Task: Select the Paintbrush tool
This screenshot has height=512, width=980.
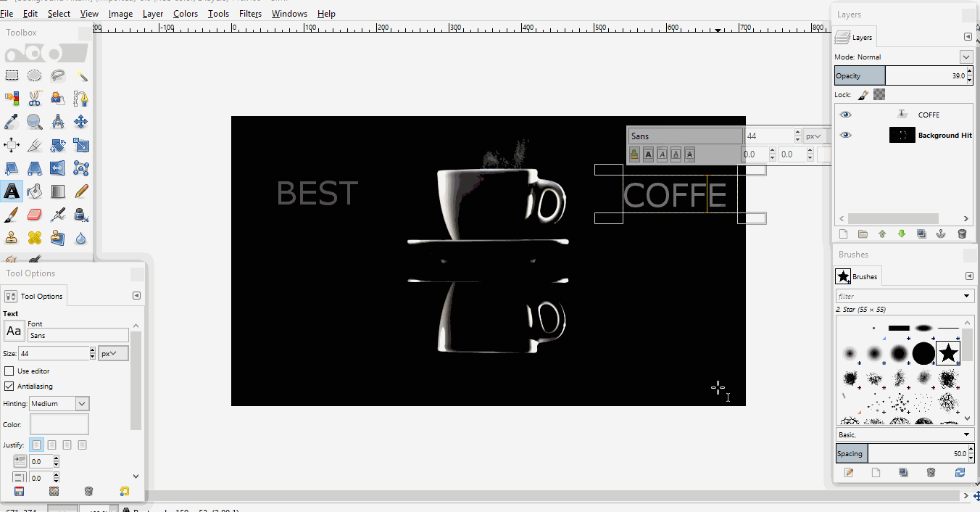Action: [12, 215]
